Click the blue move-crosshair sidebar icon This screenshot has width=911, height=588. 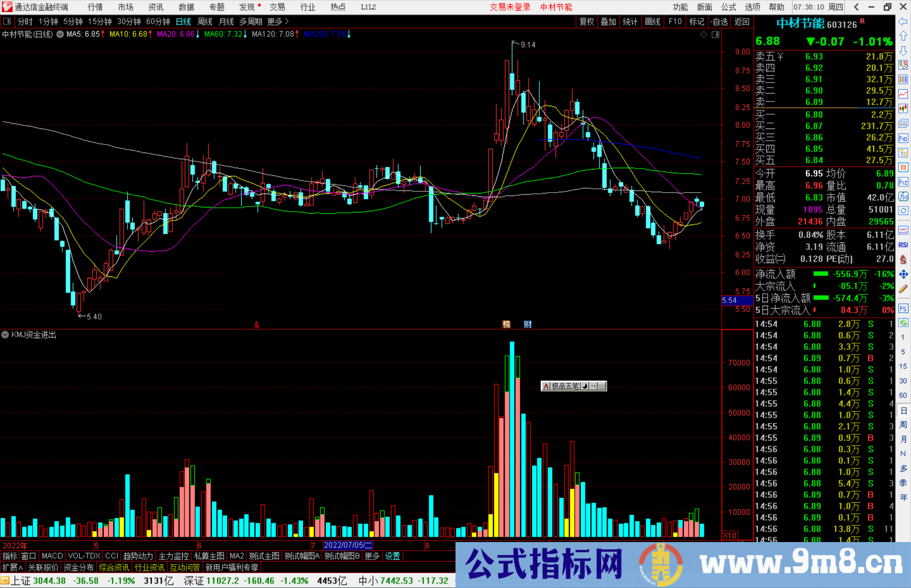pyautogui.click(x=903, y=274)
